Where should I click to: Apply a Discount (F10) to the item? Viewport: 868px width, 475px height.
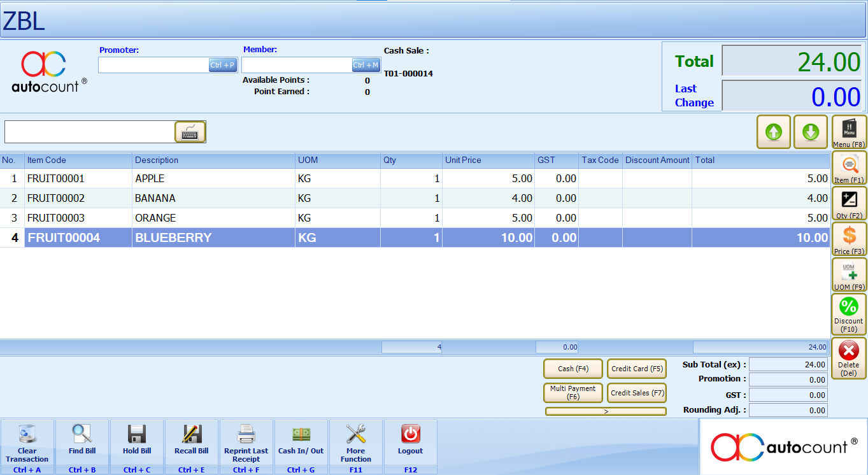tap(848, 313)
